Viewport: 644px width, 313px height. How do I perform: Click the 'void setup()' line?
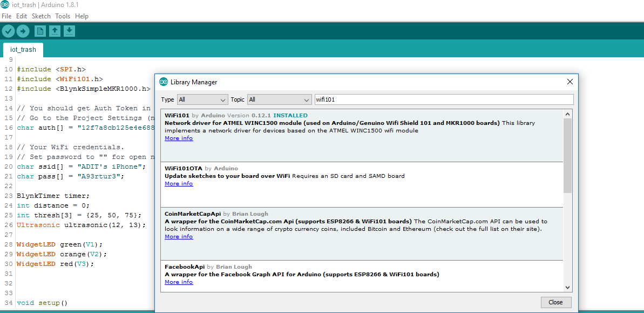click(x=42, y=303)
